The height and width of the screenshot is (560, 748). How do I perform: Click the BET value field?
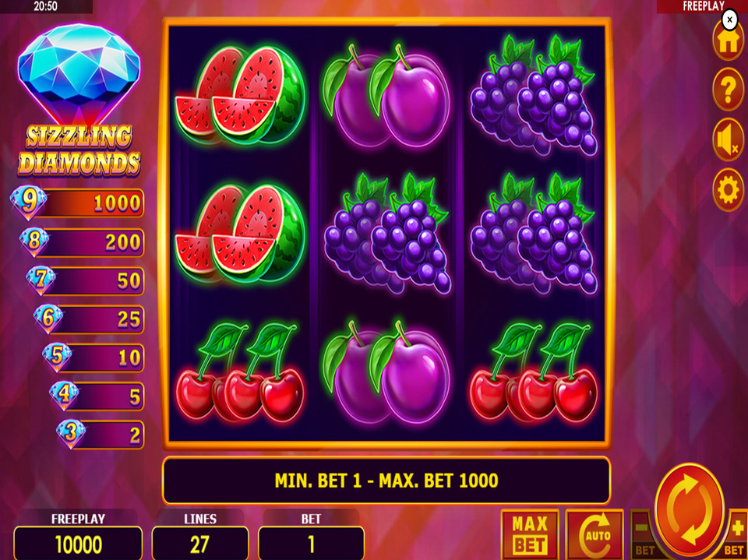pos(311,544)
